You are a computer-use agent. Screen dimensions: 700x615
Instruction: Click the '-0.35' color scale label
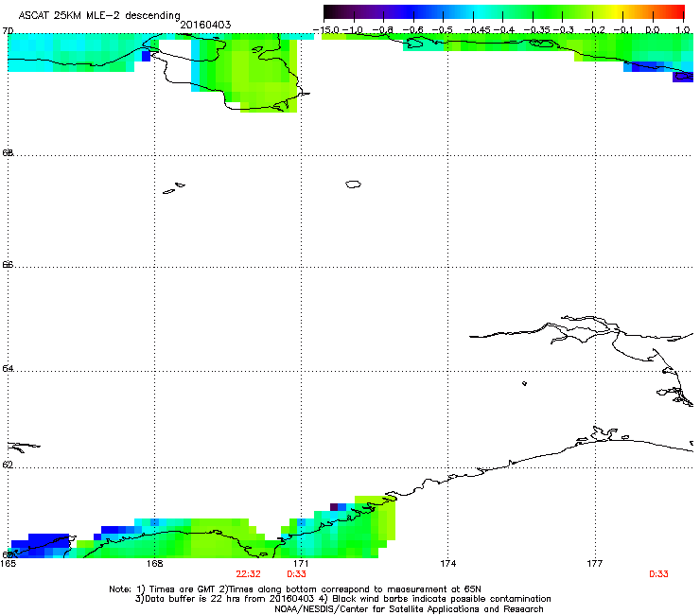click(x=536, y=30)
